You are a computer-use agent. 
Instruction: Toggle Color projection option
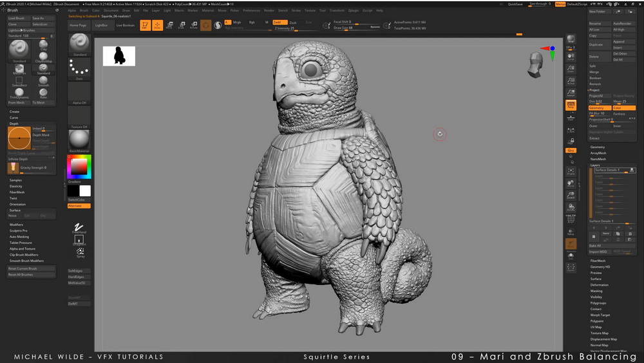point(624,107)
